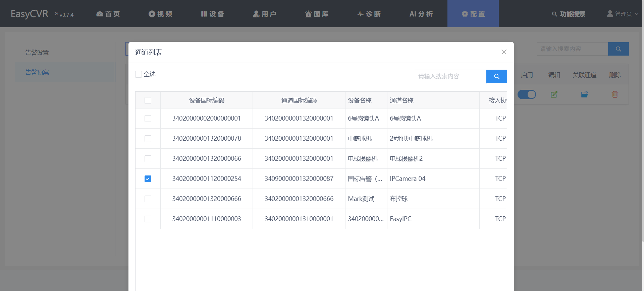644x291 pixels.
Task: Uncheck the IPCamera 04 row checkbox
Action: coord(148,179)
